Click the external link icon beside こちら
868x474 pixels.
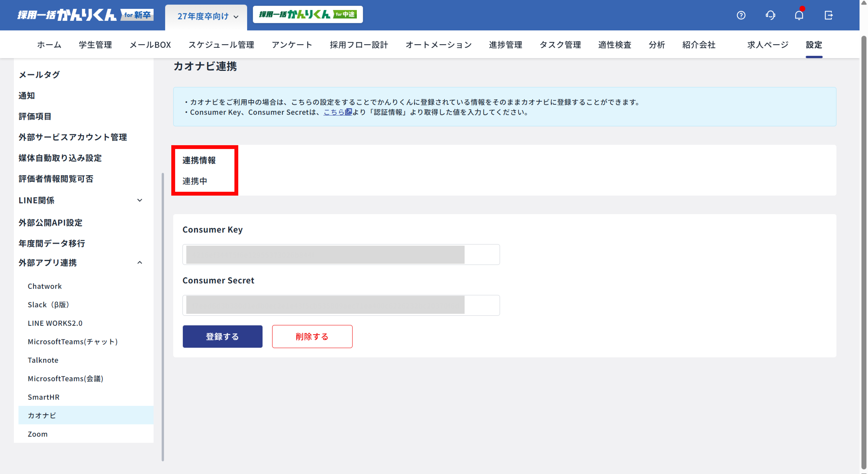pyautogui.click(x=349, y=112)
